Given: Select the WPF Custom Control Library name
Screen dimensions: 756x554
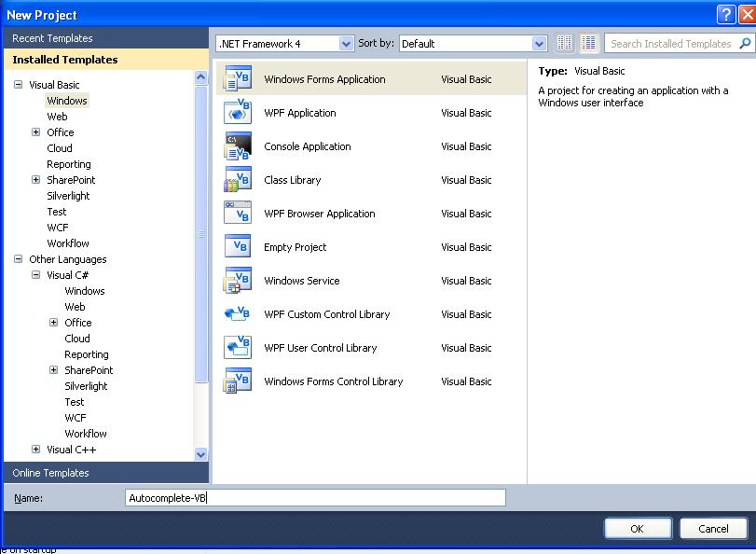Looking at the screenshot, I should (x=327, y=314).
